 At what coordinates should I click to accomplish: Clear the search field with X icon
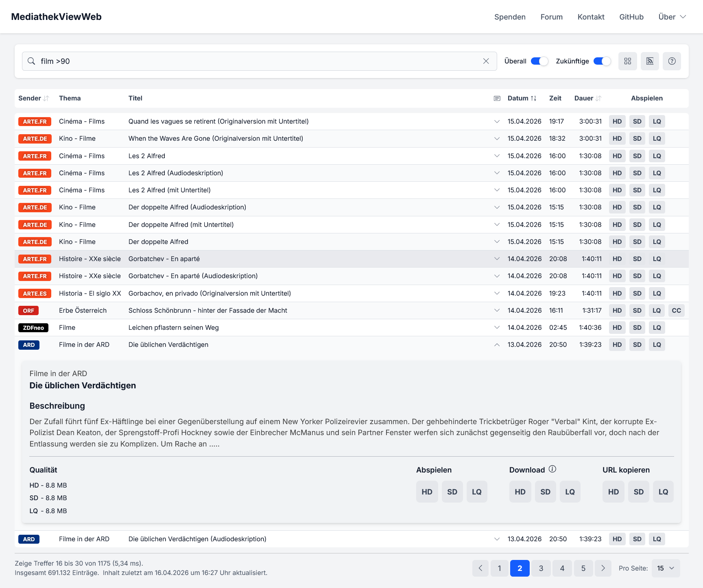click(x=486, y=61)
